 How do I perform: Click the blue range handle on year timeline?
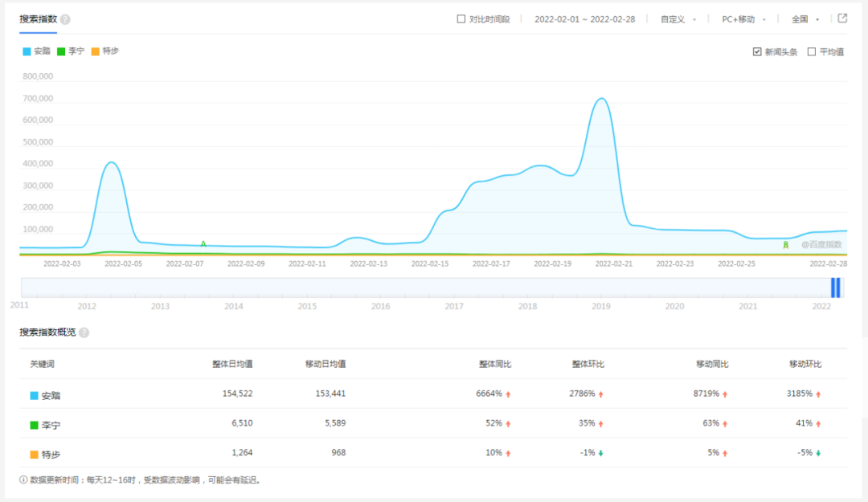(x=835, y=288)
